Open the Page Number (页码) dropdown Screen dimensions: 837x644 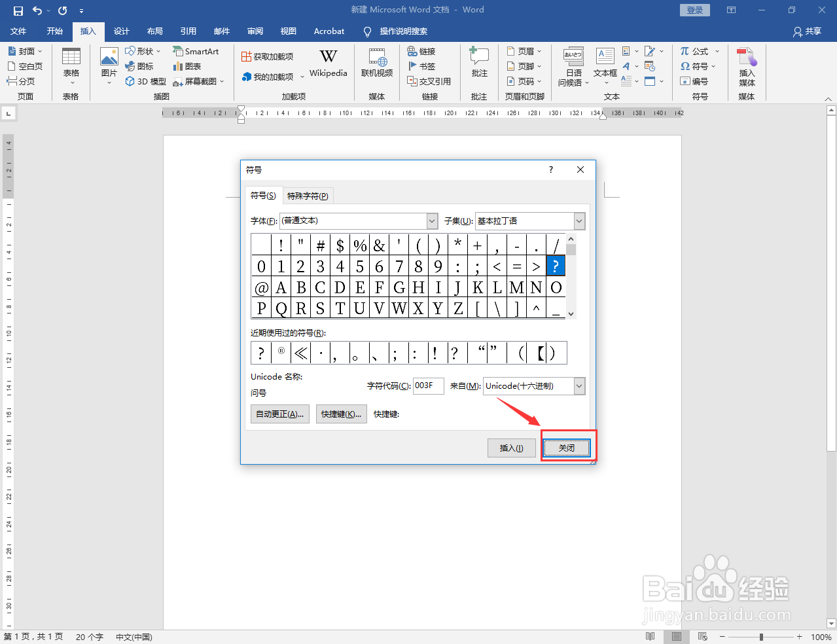tap(524, 81)
